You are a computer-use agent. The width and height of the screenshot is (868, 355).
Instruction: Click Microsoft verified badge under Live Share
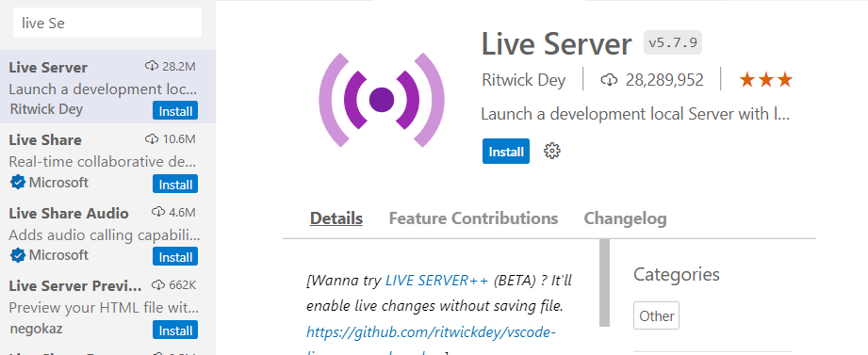pyautogui.click(x=18, y=183)
